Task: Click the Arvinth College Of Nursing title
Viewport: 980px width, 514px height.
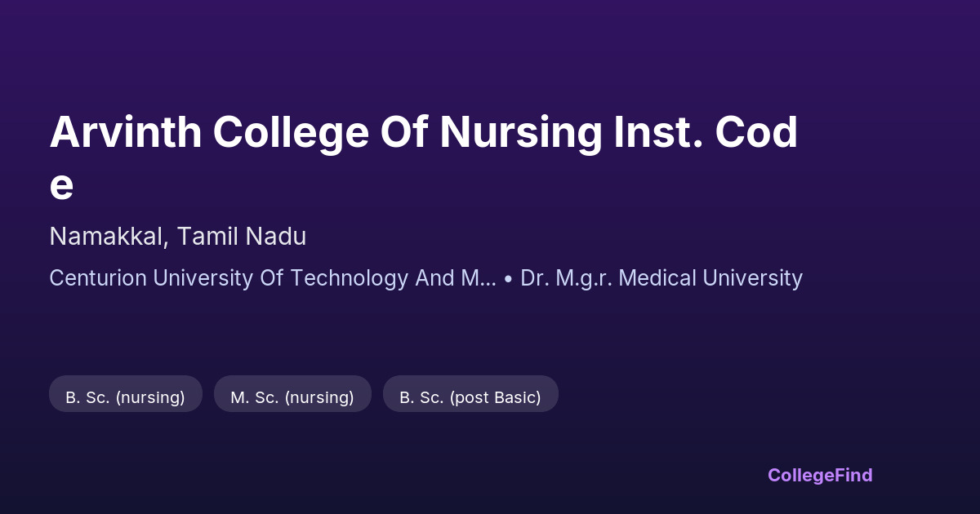Action: 423,135
